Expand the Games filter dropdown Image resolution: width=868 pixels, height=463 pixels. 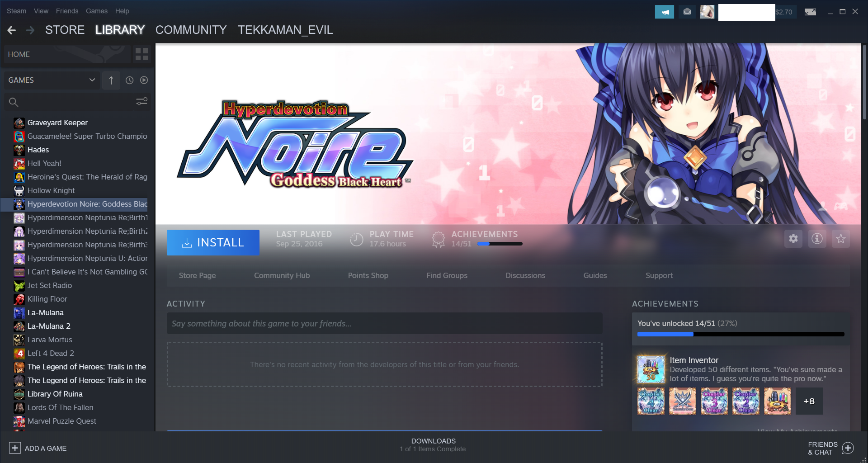pos(52,80)
